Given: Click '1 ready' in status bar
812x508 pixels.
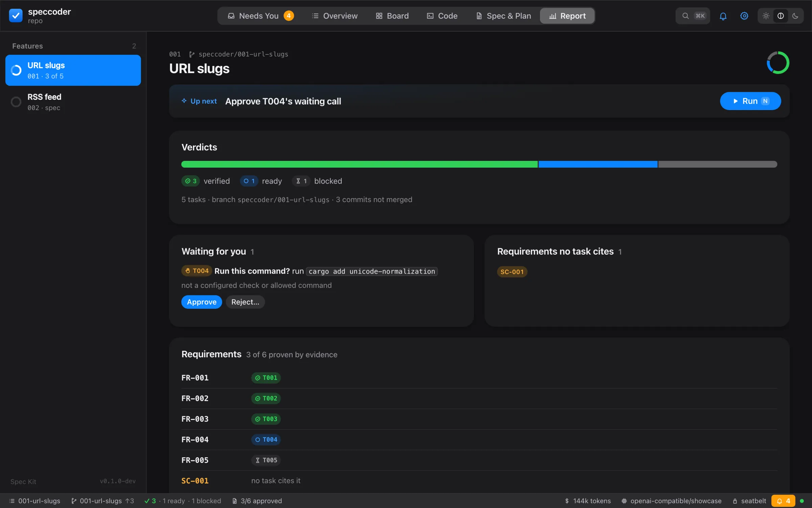Looking at the screenshot, I should click(174, 501).
